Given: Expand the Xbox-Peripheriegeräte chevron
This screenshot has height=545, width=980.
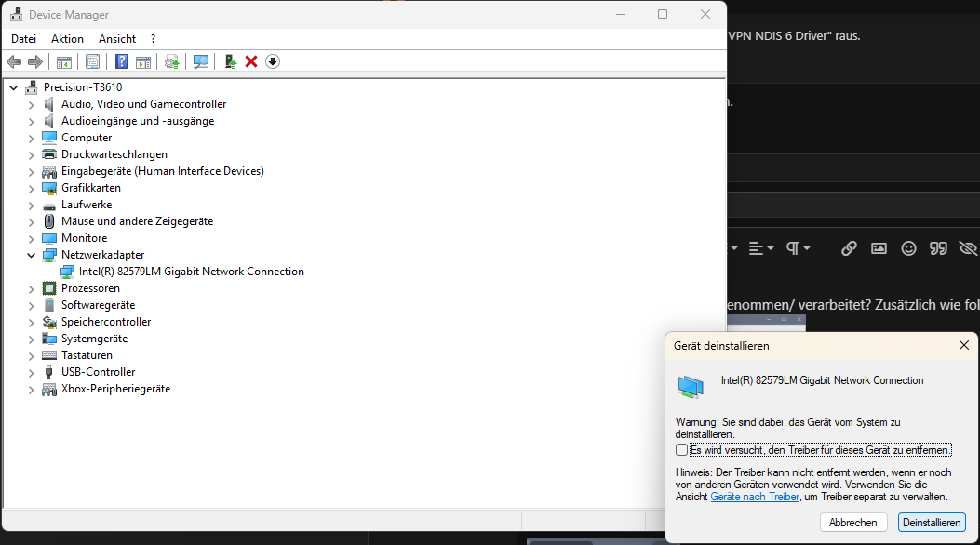Looking at the screenshot, I should coord(32,390).
